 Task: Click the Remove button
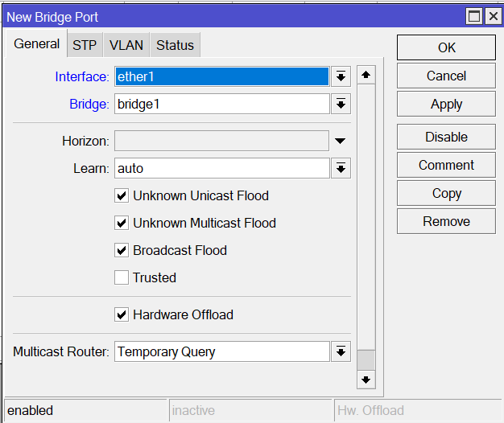[x=446, y=221]
